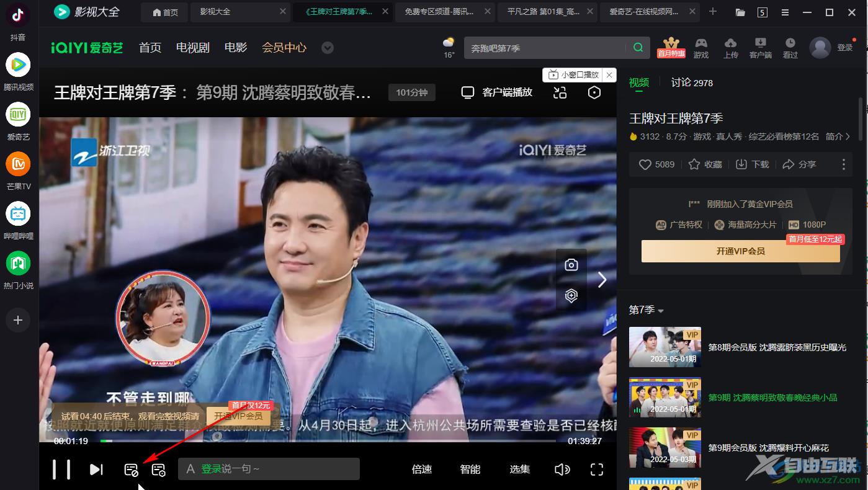Click the green search magnifier icon
The image size is (868, 490).
[x=638, y=48]
